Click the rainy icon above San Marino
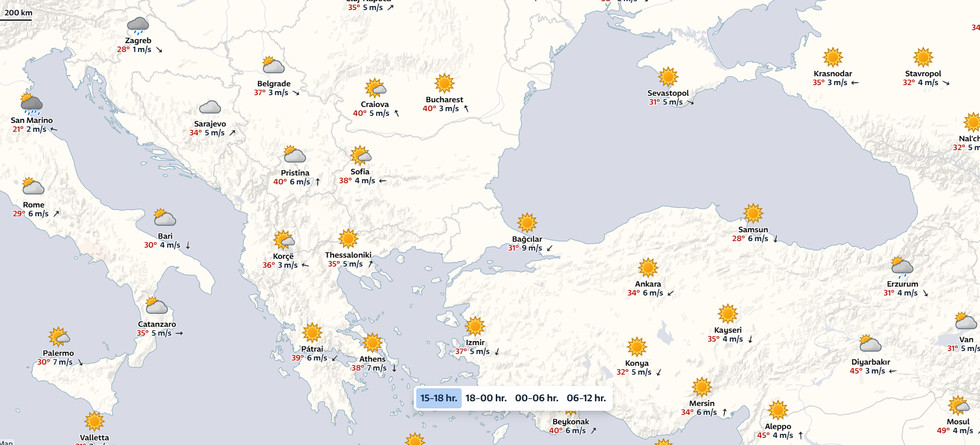The width and height of the screenshot is (980, 445). pos(31,103)
